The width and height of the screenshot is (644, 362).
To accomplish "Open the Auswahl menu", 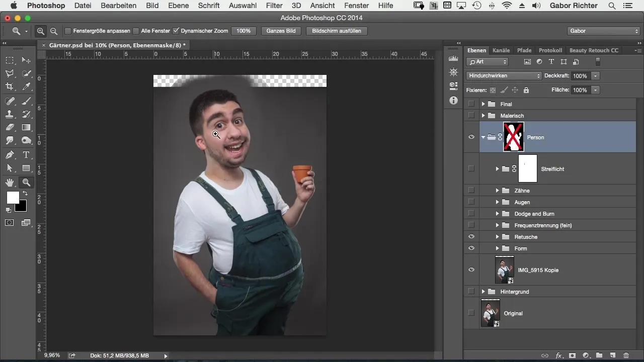I will 243,6.
